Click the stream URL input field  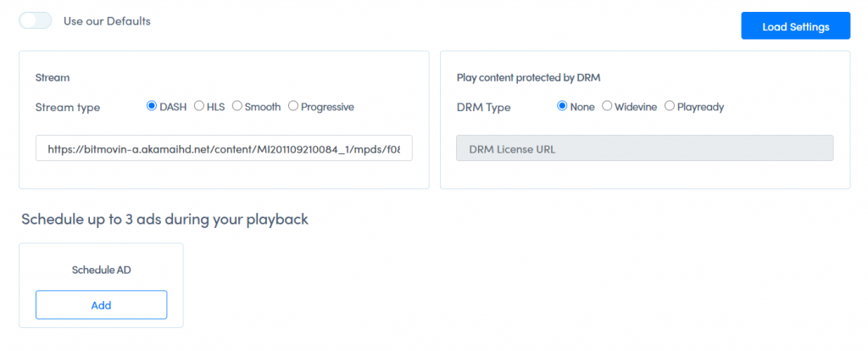pyautogui.click(x=224, y=148)
